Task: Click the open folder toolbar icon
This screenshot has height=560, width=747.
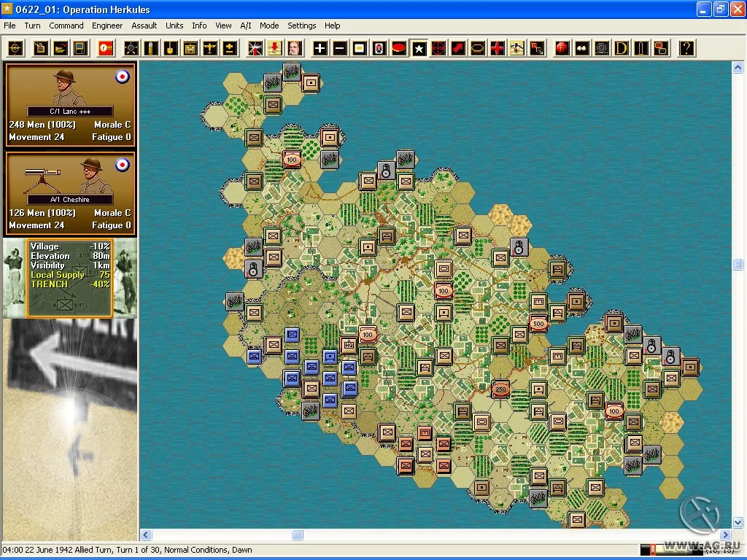Action: (61, 48)
